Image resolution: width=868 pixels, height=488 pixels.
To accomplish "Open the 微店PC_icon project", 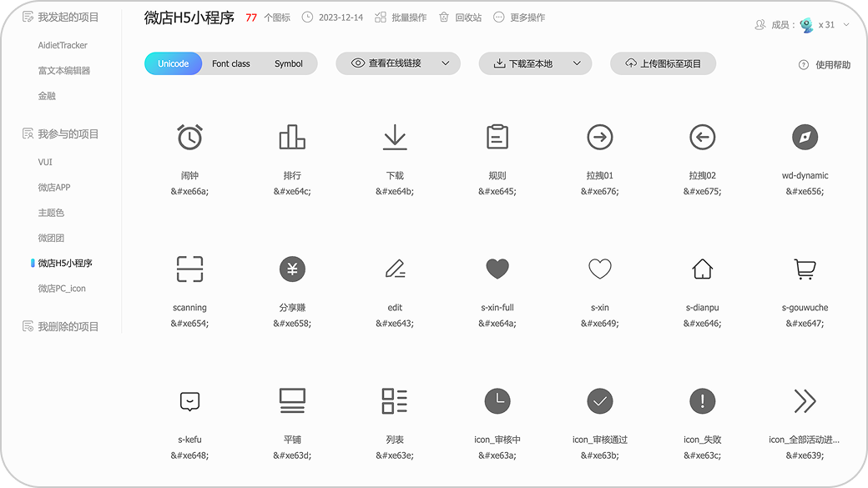I will 62,289.
